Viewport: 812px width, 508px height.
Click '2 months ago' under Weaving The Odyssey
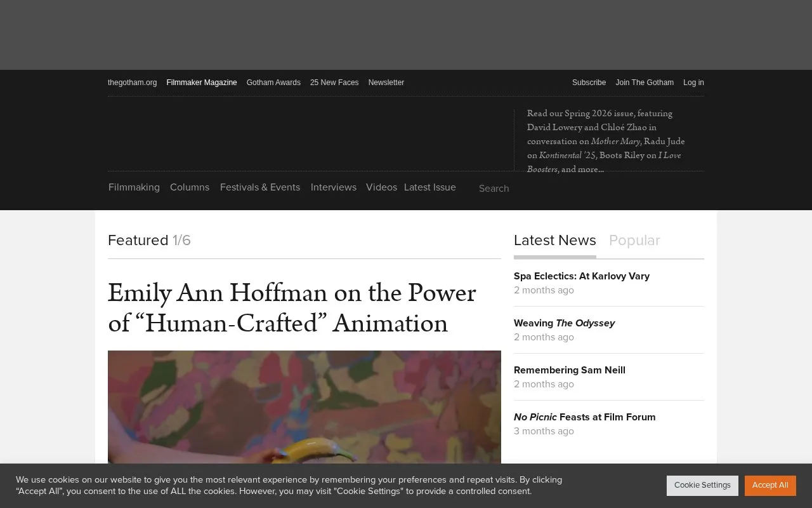(544, 337)
